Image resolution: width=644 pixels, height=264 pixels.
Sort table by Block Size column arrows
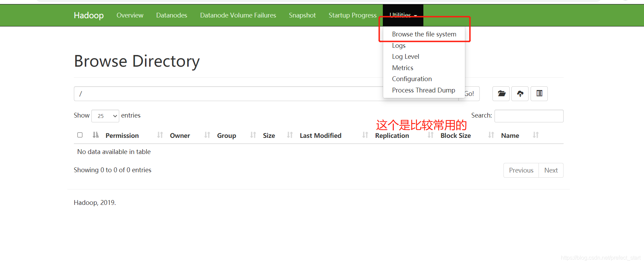(x=491, y=135)
